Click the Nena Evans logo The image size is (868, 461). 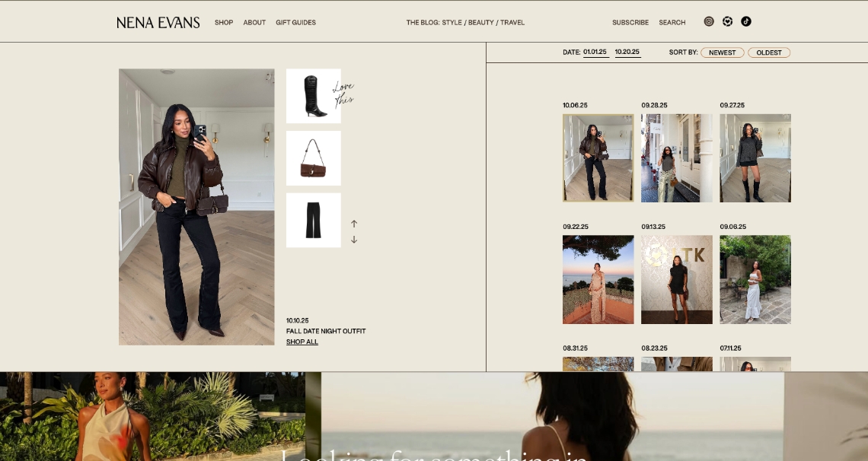point(158,23)
